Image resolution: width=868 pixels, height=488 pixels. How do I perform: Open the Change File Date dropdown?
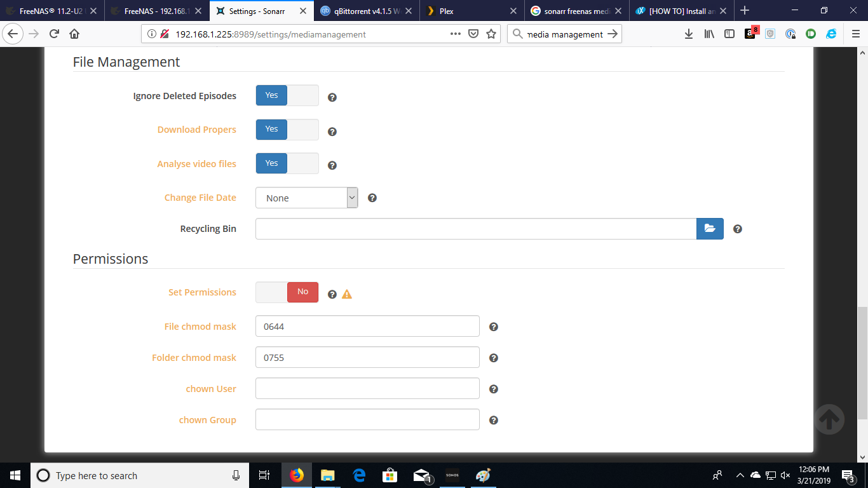tap(307, 198)
